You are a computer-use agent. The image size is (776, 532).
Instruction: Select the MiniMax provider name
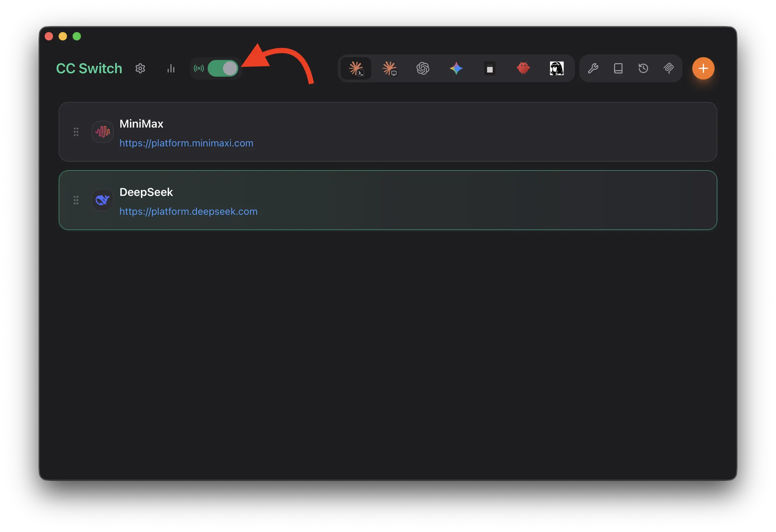coord(141,124)
